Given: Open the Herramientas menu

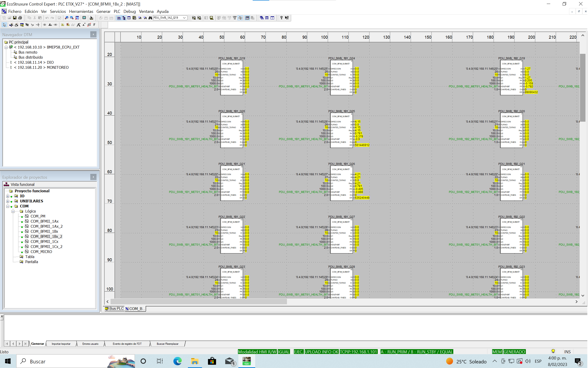Looking at the screenshot, I should (x=81, y=11).
